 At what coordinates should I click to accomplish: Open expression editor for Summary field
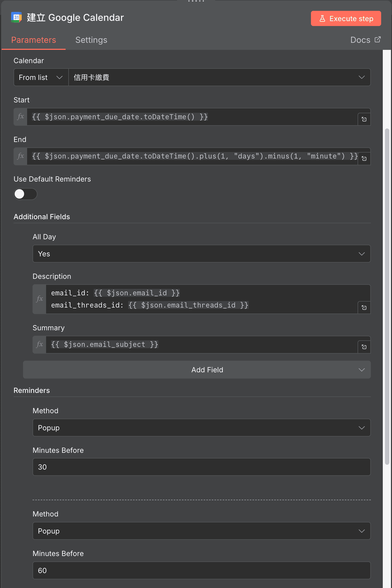[364, 347]
